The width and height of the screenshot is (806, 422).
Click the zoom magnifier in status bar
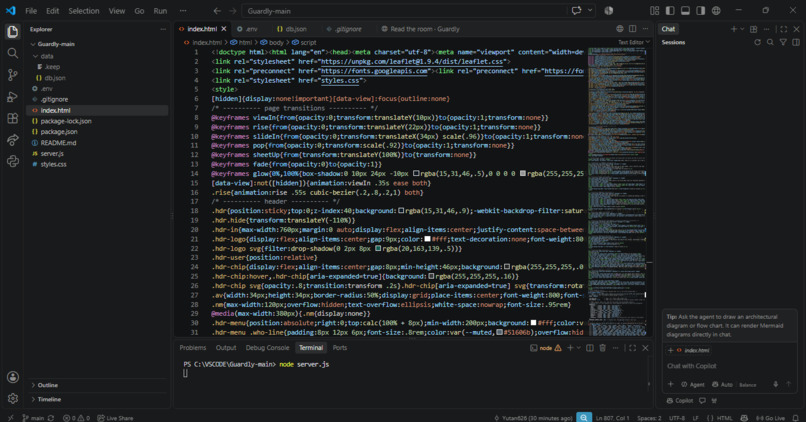click(x=584, y=417)
